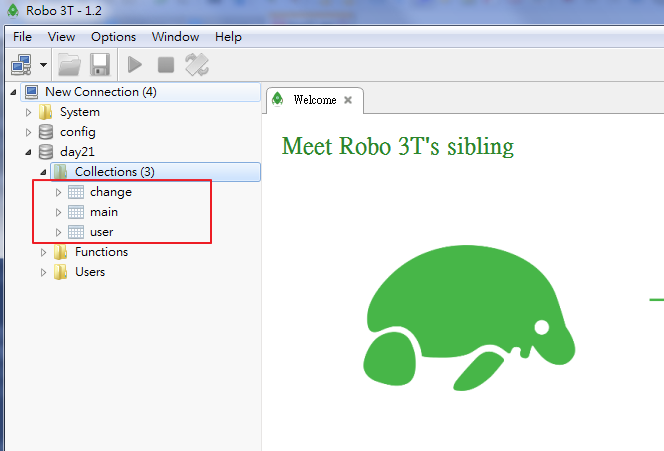This screenshot has height=451, width=664.
Task: Click the Execute play button in toolbar
Action: pos(135,65)
